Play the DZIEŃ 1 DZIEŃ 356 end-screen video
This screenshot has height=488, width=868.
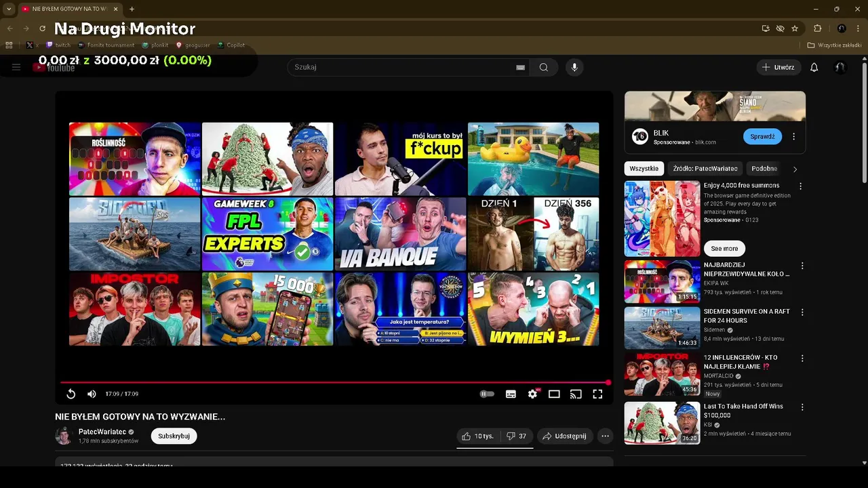tap(533, 234)
